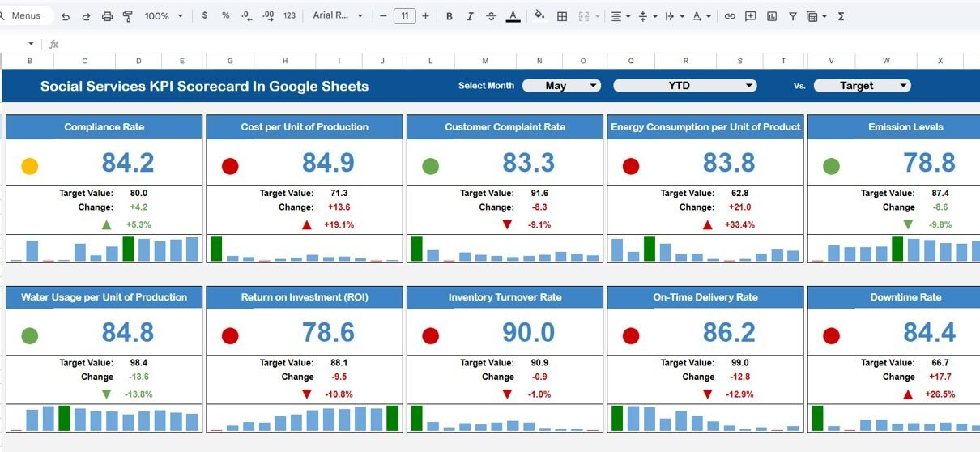
Task: Open the YTD dropdown selector
Action: (684, 86)
